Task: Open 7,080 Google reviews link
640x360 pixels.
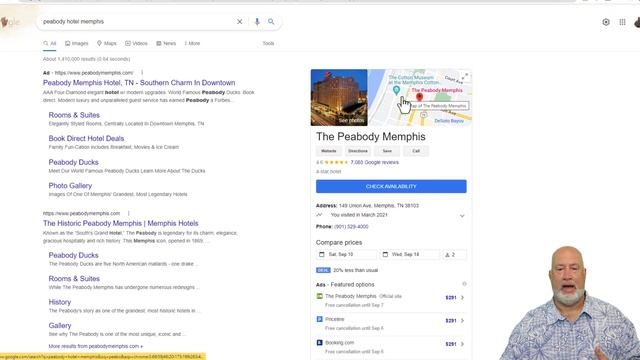Action: (x=375, y=162)
